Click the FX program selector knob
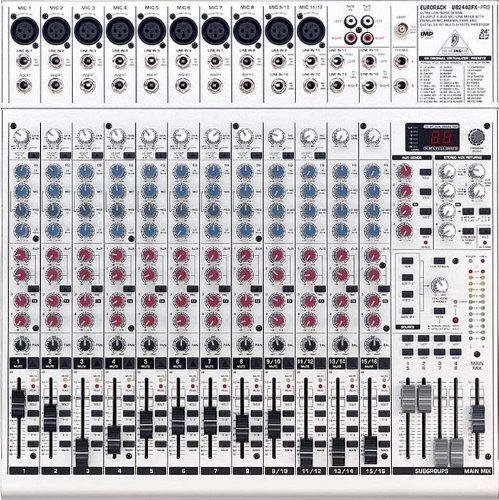499x500 pixels. pyautogui.click(x=476, y=137)
